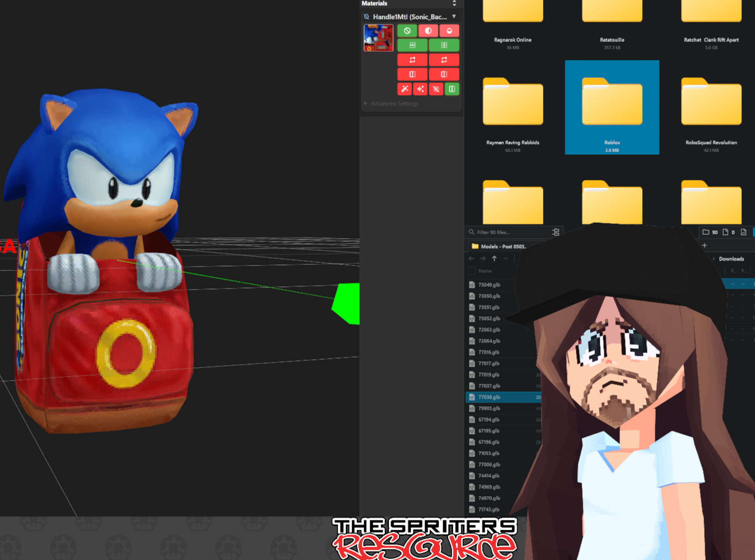Screen dimensions: 755x560
Task: Click the magic wand material button
Action: [x=404, y=89]
